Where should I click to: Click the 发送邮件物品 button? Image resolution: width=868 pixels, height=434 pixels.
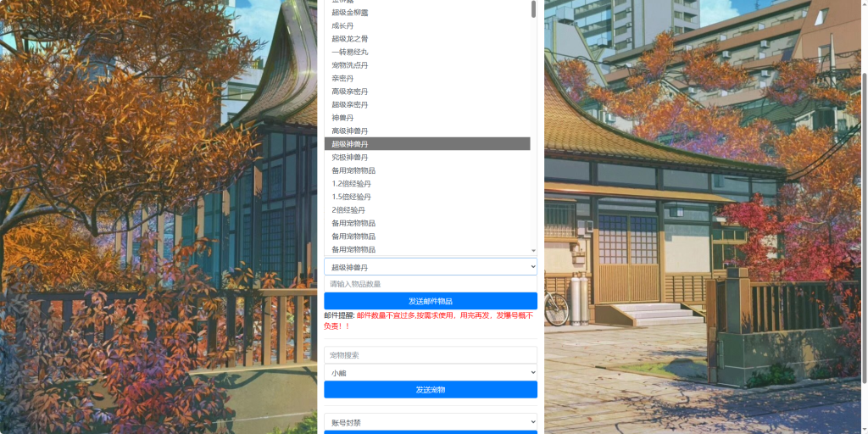tap(431, 301)
